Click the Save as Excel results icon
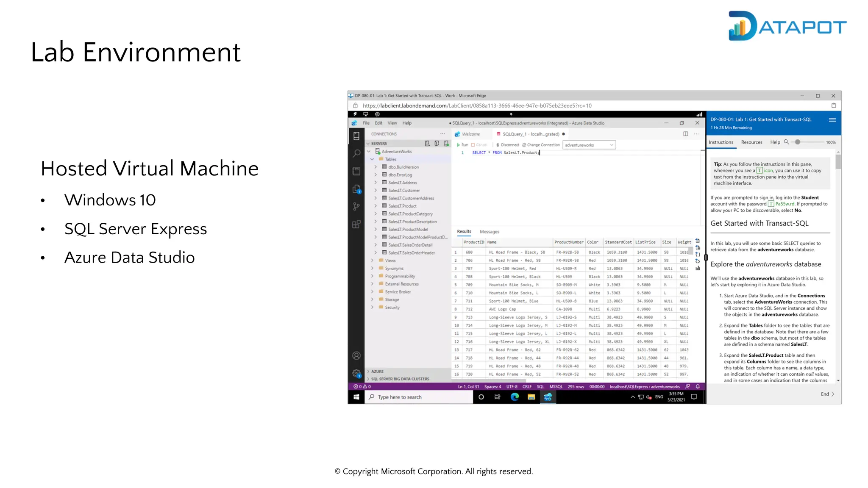 click(698, 248)
